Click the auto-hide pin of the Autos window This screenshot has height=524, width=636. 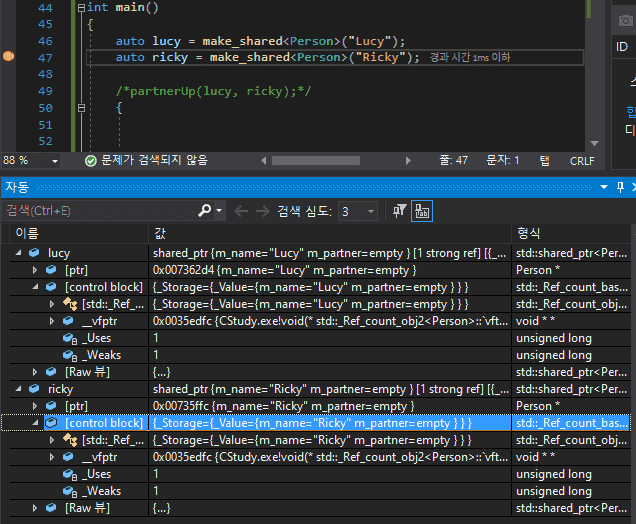pos(619,187)
